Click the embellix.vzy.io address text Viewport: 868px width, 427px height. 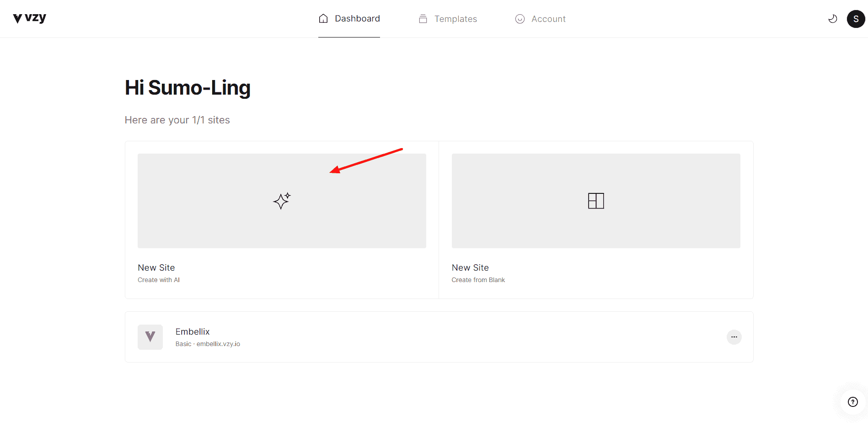[x=218, y=344]
